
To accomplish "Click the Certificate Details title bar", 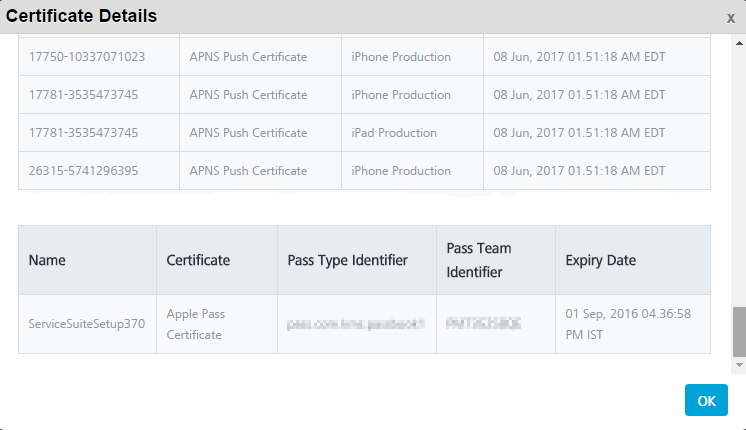I will click(373, 17).
